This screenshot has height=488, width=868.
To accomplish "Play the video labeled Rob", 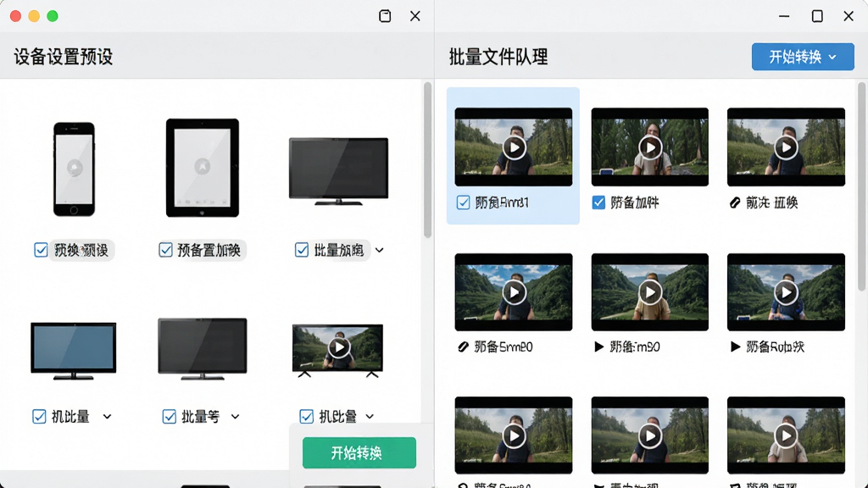I will pos(786,292).
